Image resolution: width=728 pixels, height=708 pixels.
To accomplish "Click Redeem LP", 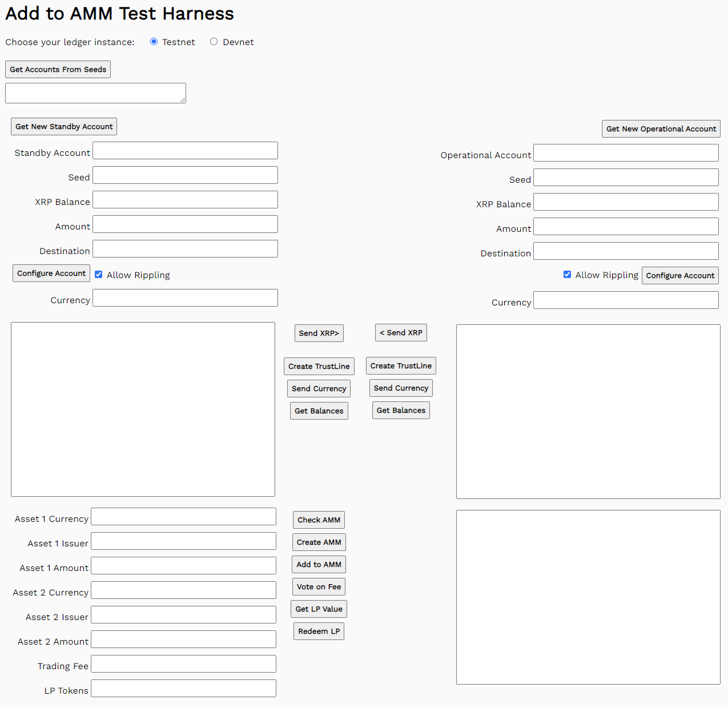I will pos(319,631).
